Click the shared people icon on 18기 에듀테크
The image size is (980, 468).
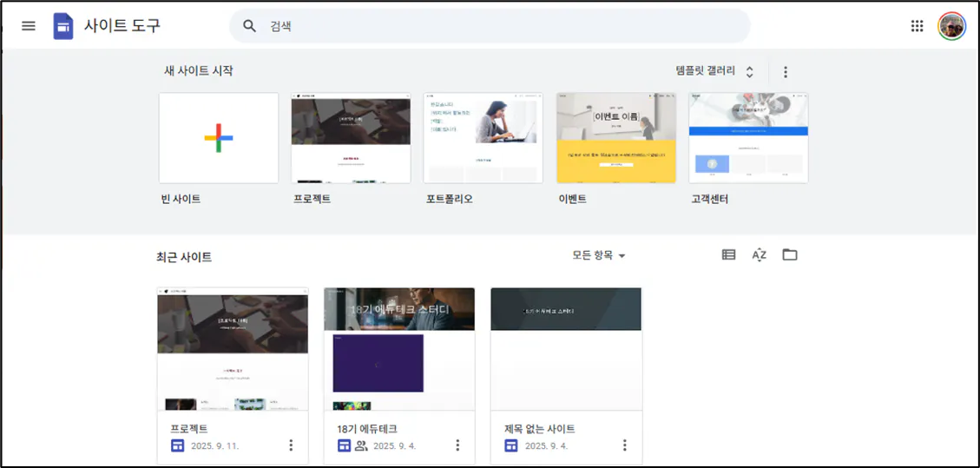[361, 445]
